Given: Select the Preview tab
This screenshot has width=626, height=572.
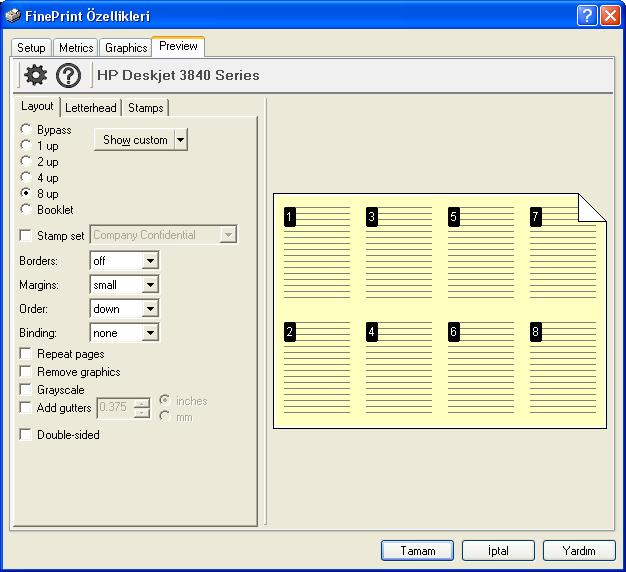Looking at the screenshot, I should [x=178, y=46].
